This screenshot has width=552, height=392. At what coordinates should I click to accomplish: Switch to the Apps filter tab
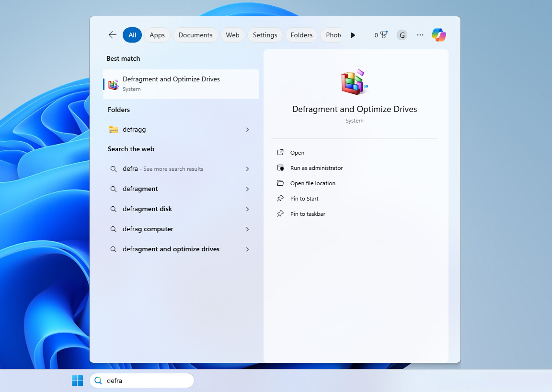[x=157, y=34]
